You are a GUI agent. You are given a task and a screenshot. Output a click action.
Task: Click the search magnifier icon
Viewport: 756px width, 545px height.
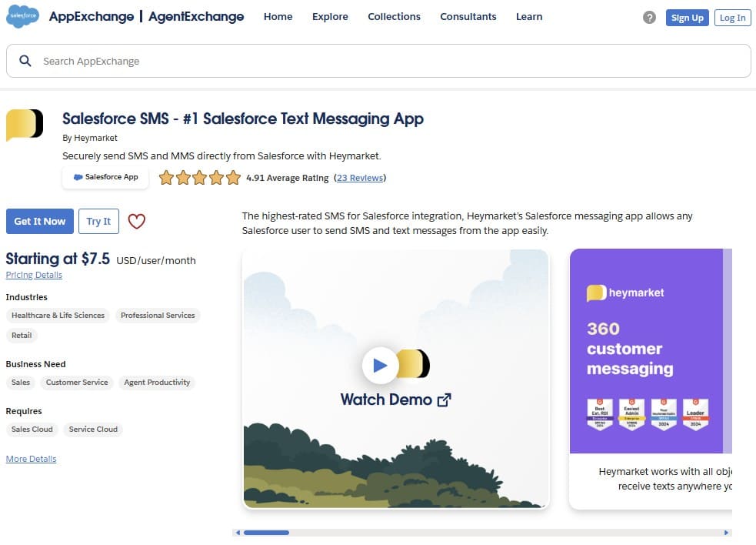tap(25, 61)
